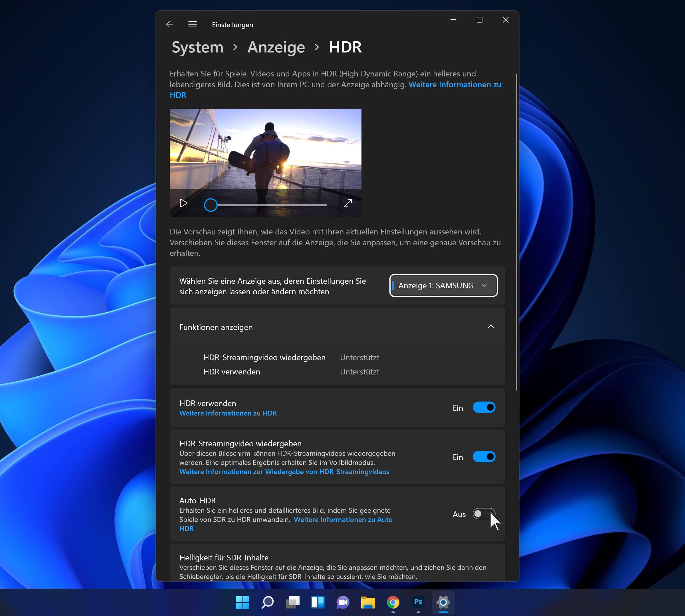Go to System in breadcrumb
This screenshot has height=616, width=685.
coord(197,47)
